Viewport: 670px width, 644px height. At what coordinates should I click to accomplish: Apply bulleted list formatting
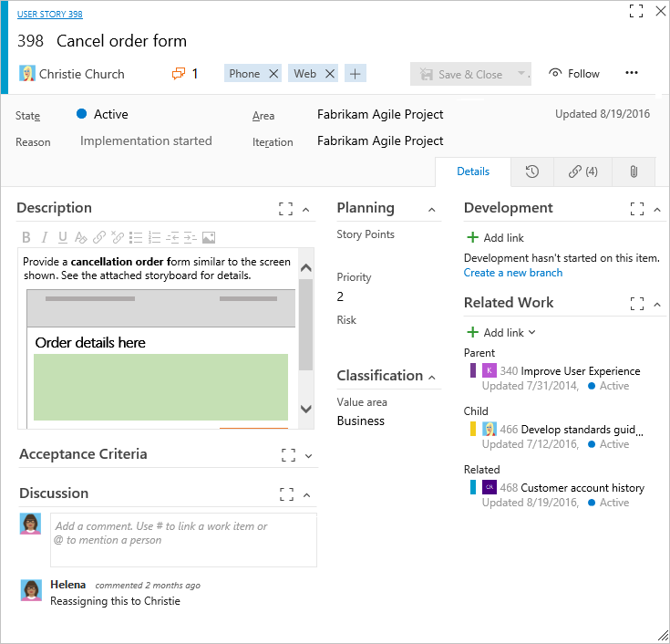(x=136, y=237)
